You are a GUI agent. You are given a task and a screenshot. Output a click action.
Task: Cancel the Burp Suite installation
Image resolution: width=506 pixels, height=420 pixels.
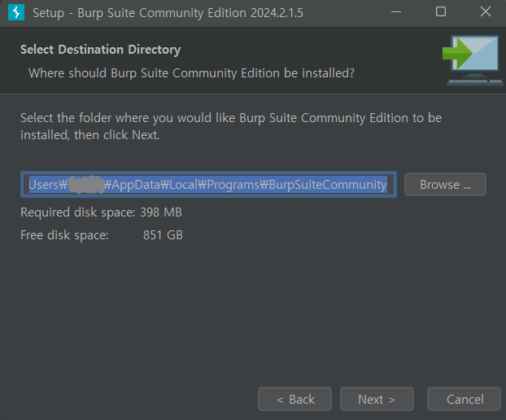[x=464, y=399]
